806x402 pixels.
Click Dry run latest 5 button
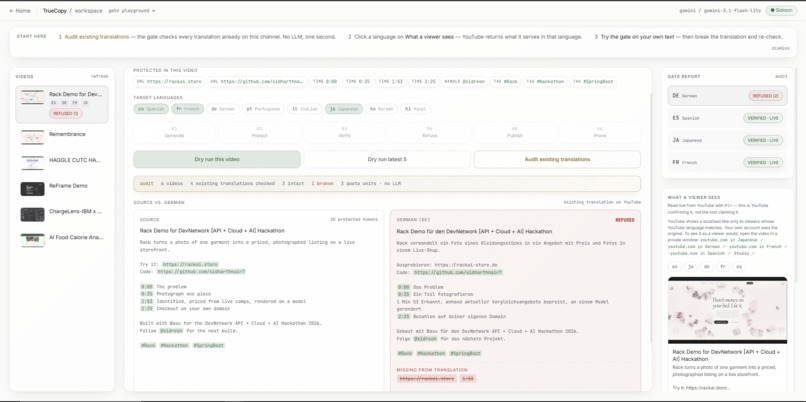[x=387, y=159]
